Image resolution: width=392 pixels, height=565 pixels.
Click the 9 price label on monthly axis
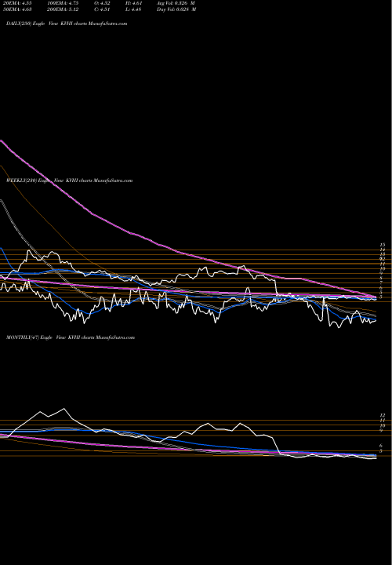click(381, 430)
